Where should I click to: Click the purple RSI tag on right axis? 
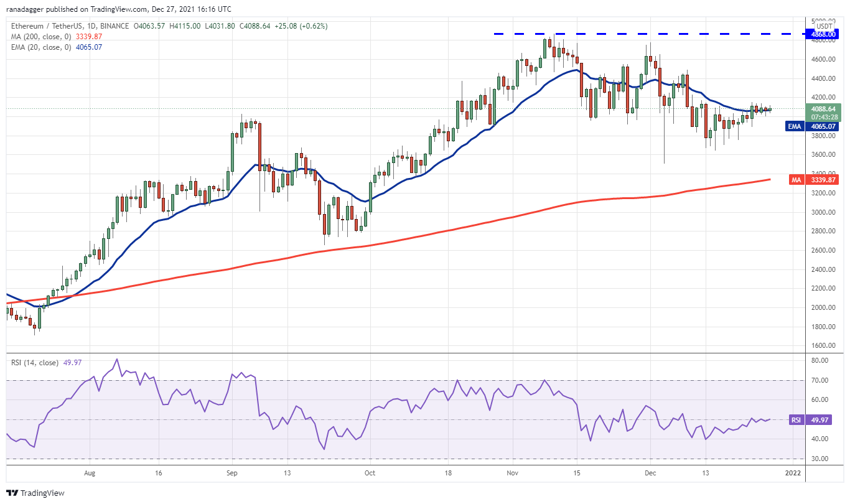pyautogui.click(x=796, y=420)
